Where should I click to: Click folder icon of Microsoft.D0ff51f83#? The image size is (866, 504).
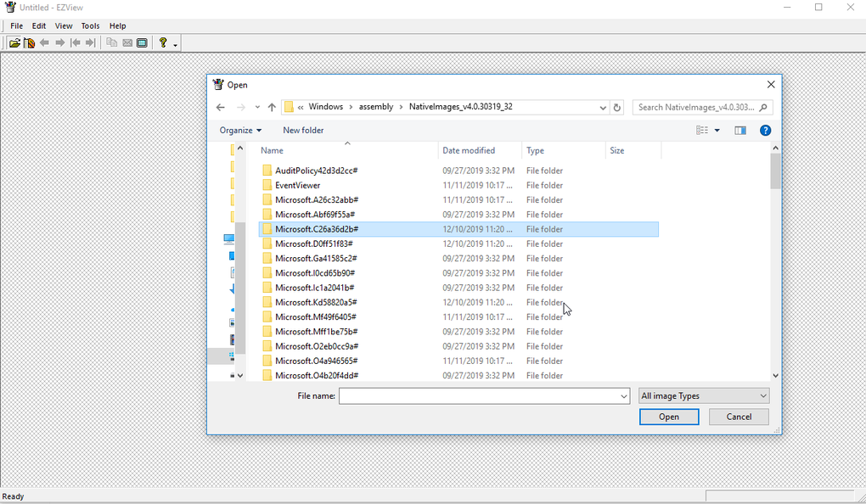pyautogui.click(x=267, y=244)
